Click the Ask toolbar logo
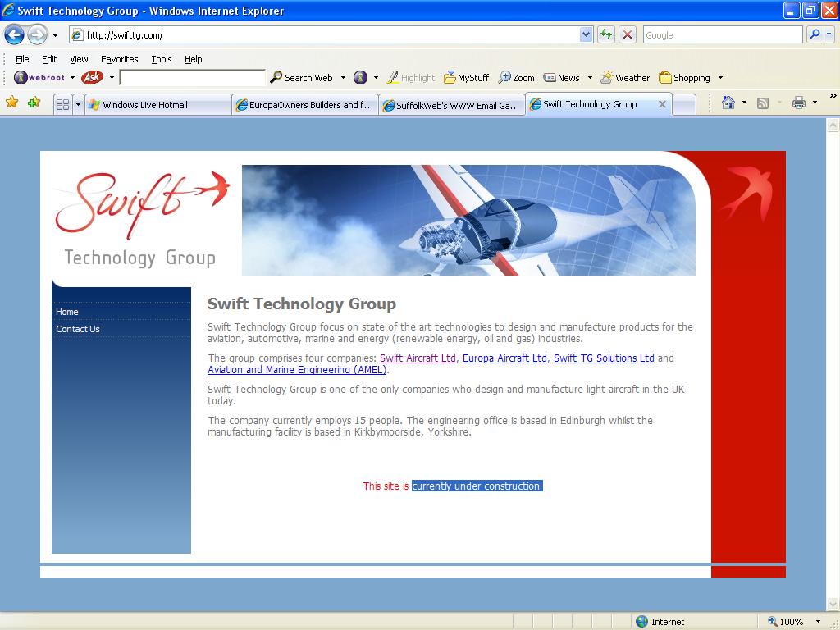This screenshot has width=840, height=630. 92,77
